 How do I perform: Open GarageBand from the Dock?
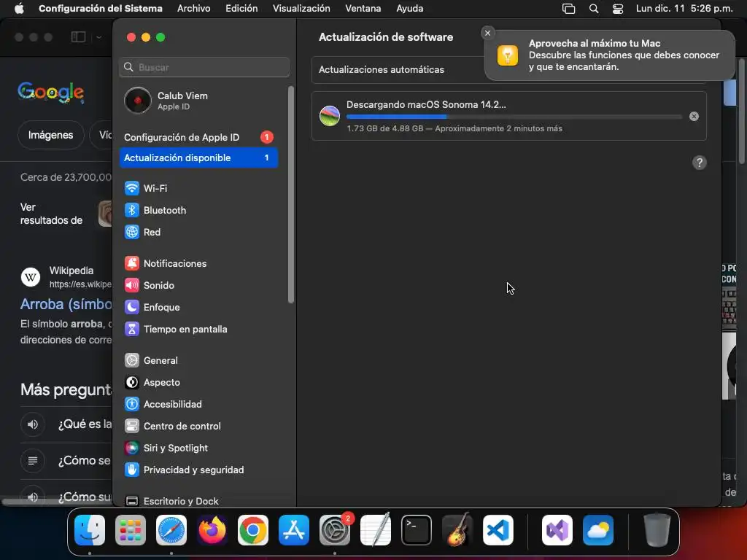457,530
